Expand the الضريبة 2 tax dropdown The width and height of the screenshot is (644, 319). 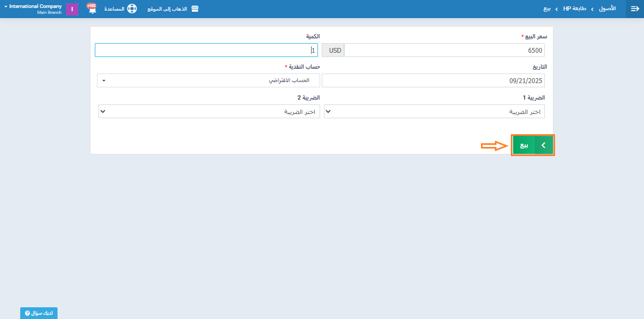tap(209, 111)
